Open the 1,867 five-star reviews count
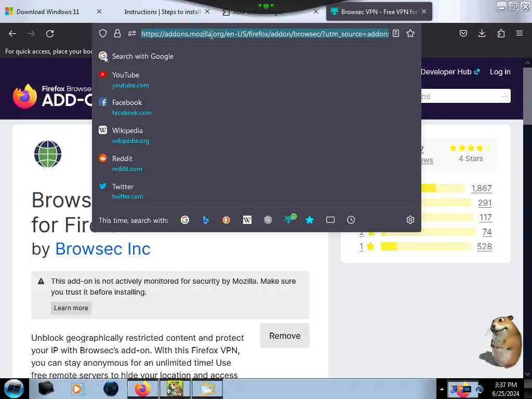The image size is (532, 399). tap(481, 188)
